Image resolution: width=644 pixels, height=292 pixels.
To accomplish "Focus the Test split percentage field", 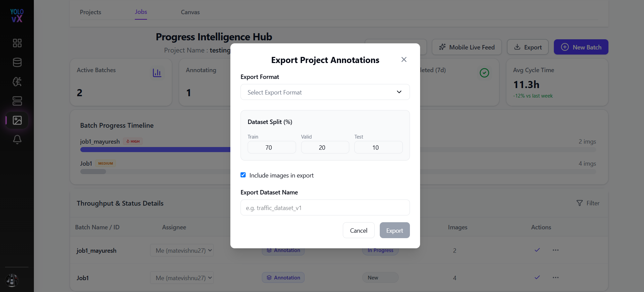I will point(378,147).
